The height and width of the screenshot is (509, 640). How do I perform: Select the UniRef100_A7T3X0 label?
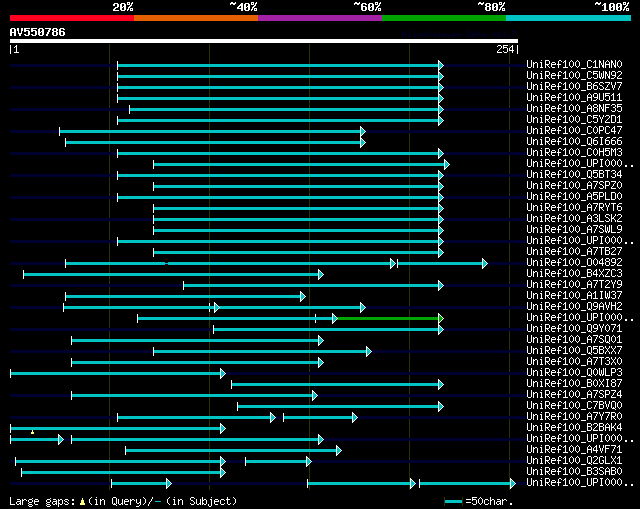[574, 362]
